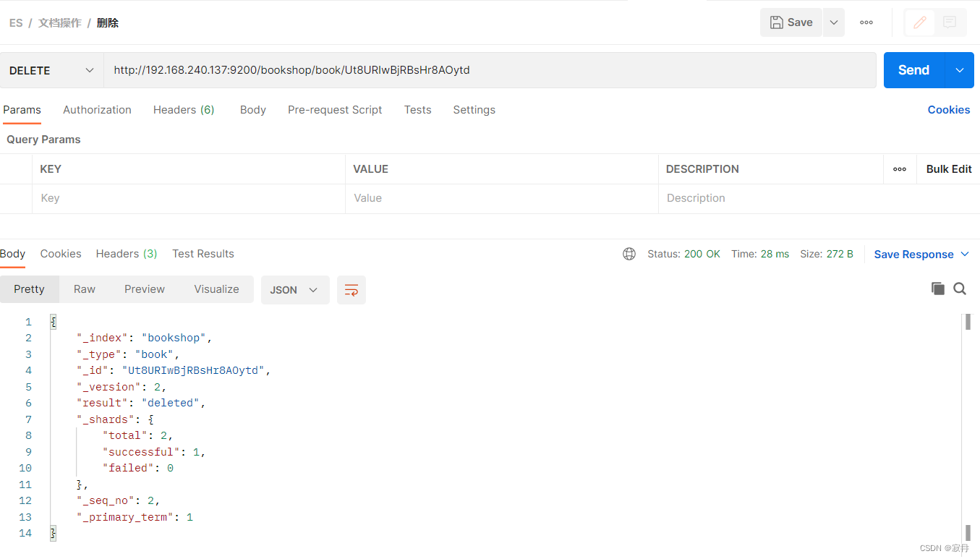Open the Save options dropdown arrow
The height and width of the screenshot is (559, 980).
pos(834,22)
